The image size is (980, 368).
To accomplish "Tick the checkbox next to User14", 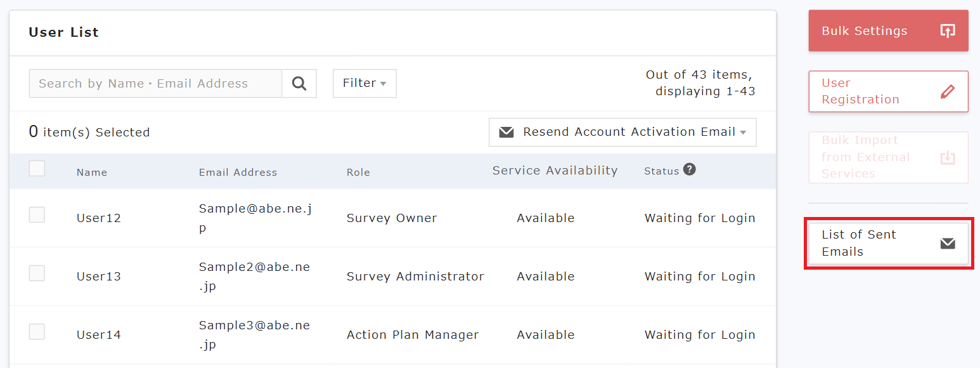I will pyautogui.click(x=37, y=332).
